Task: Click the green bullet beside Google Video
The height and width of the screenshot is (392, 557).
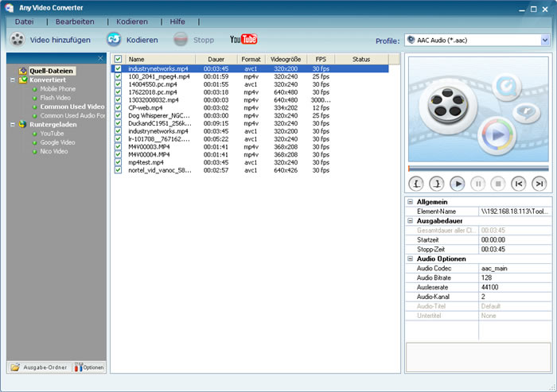Action: (x=34, y=143)
